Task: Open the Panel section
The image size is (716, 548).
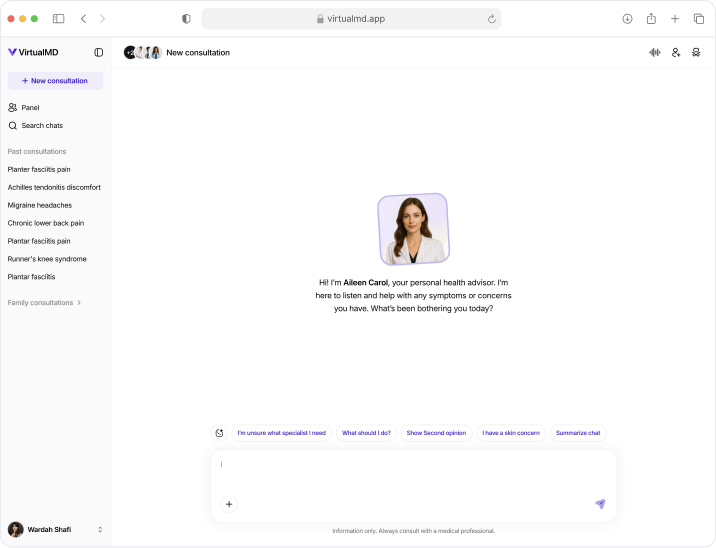Action: (24, 108)
